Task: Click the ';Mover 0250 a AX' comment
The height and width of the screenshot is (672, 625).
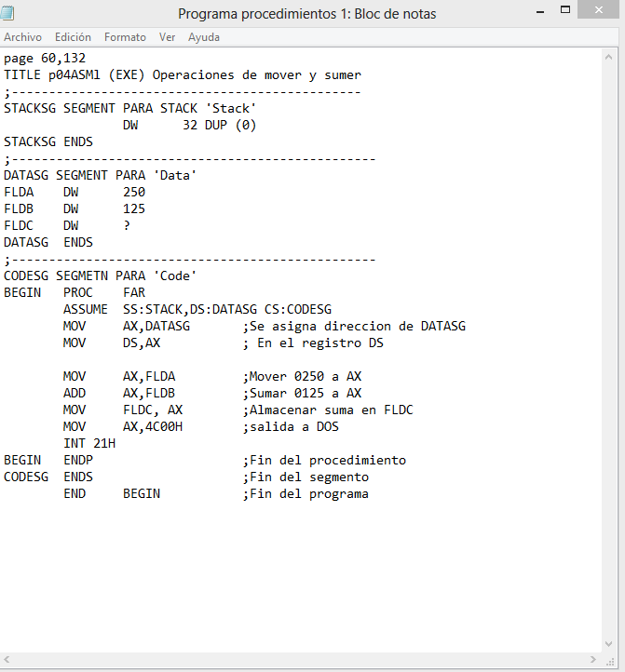Action: click(x=302, y=376)
